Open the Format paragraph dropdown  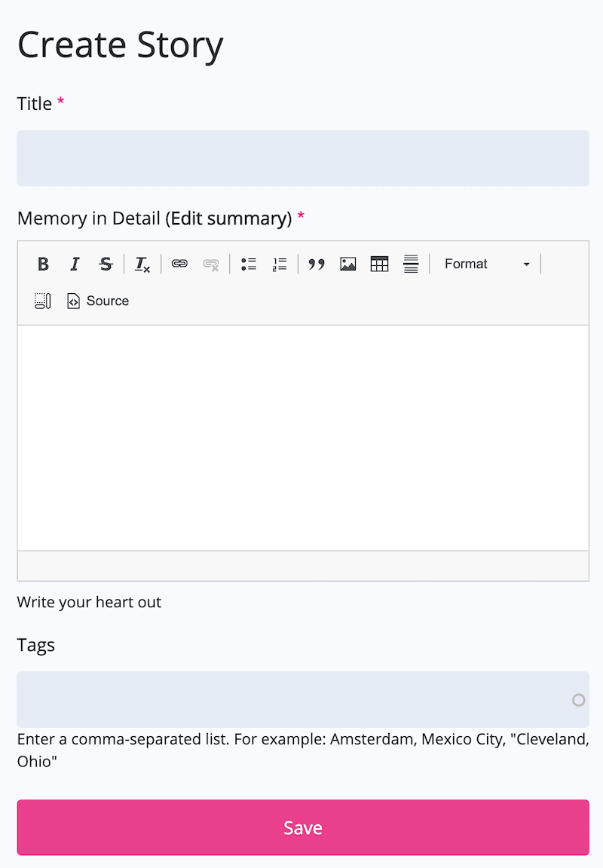(466, 264)
